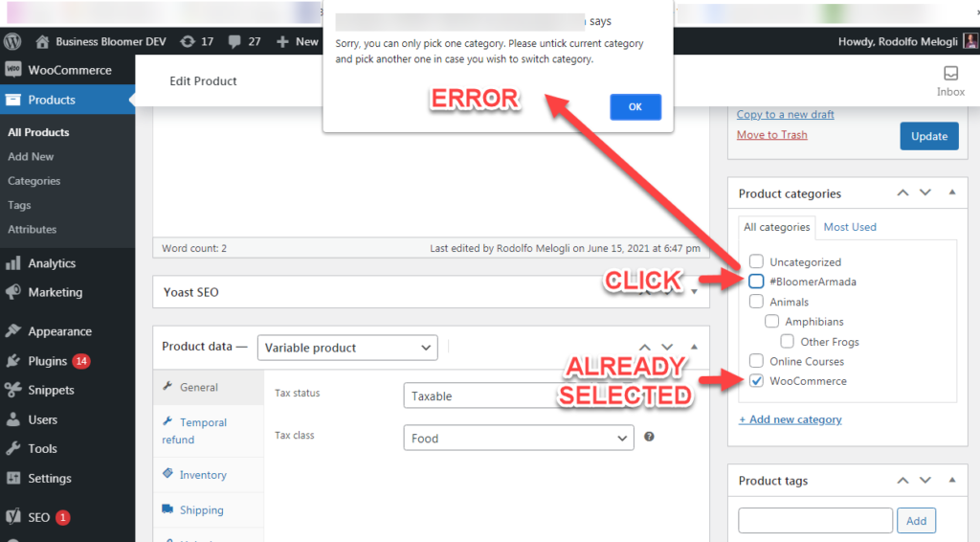Image resolution: width=980 pixels, height=542 pixels.
Task: Expand the Yoast SEO panel
Action: click(695, 292)
